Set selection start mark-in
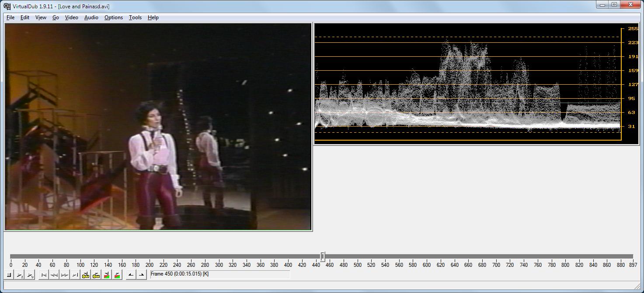The height and width of the screenshot is (293, 644). 131,275
